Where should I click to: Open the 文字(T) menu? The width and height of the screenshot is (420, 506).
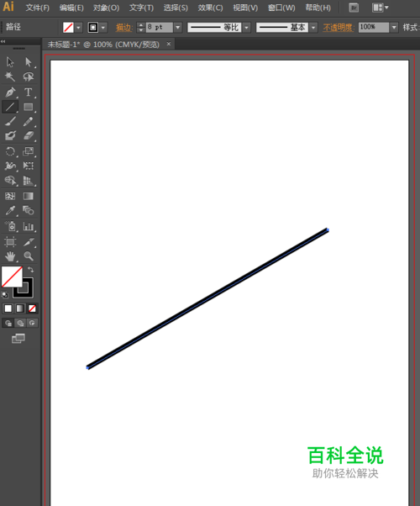(x=141, y=8)
